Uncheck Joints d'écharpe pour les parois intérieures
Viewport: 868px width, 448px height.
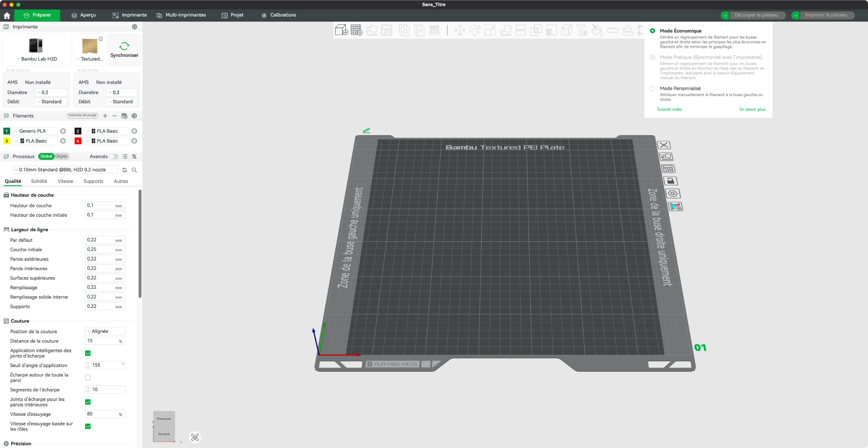coord(88,402)
